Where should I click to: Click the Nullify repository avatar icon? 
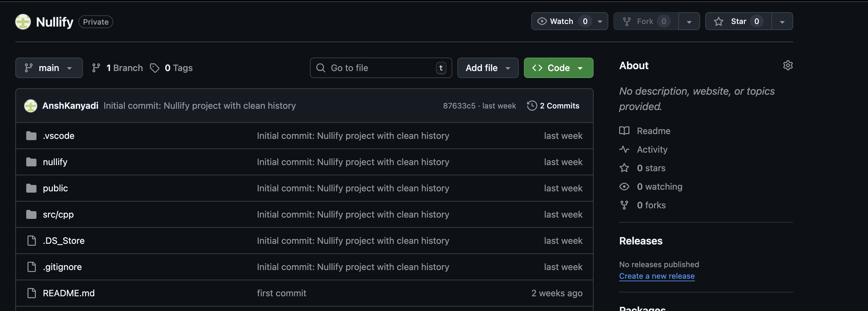[x=23, y=21]
